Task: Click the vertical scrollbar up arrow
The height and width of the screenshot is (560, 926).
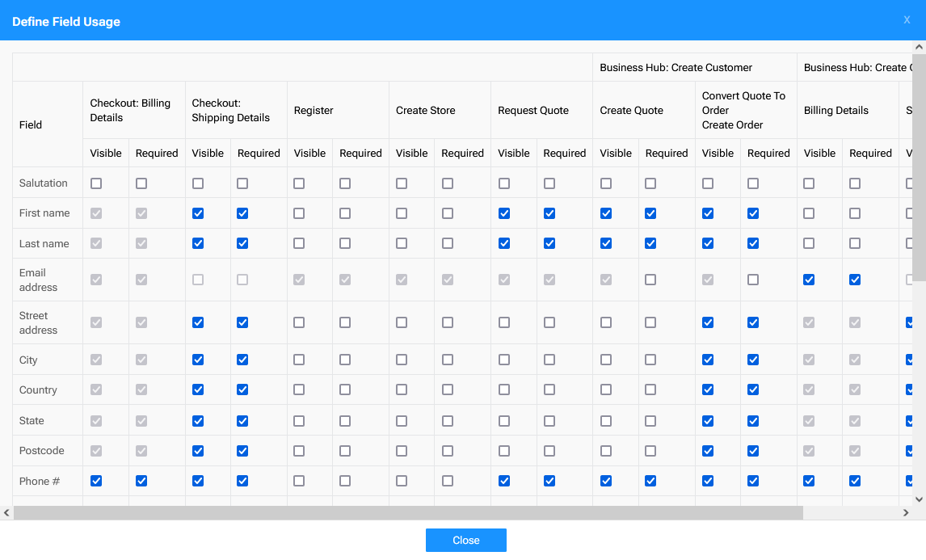Action: 919,48
